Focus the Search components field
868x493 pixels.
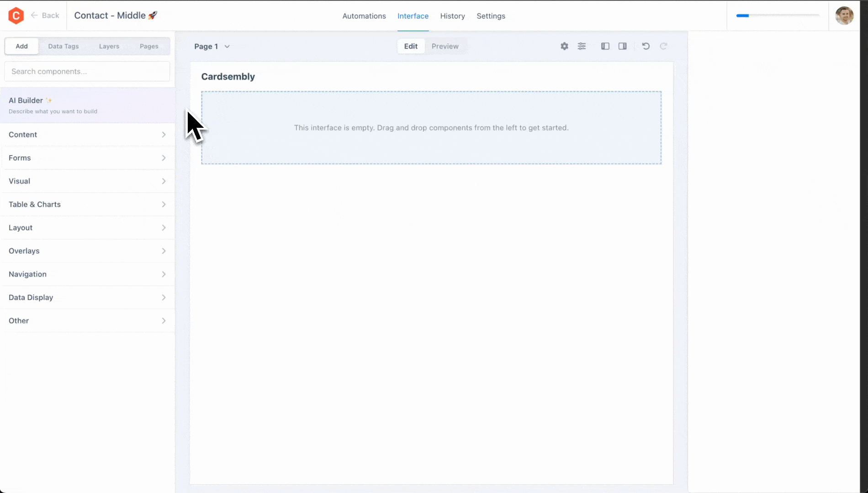point(87,71)
